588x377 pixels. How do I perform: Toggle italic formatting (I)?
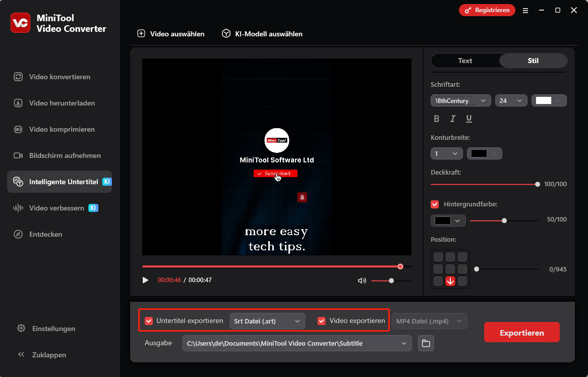[453, 119]
